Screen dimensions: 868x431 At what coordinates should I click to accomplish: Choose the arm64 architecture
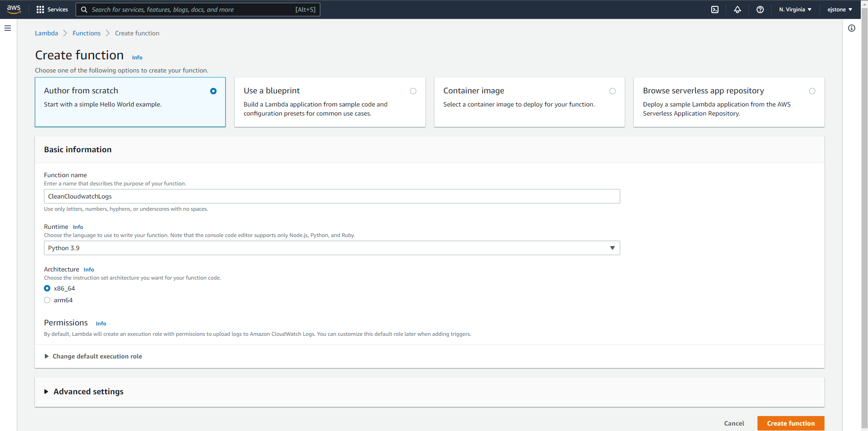pos(47,300)
